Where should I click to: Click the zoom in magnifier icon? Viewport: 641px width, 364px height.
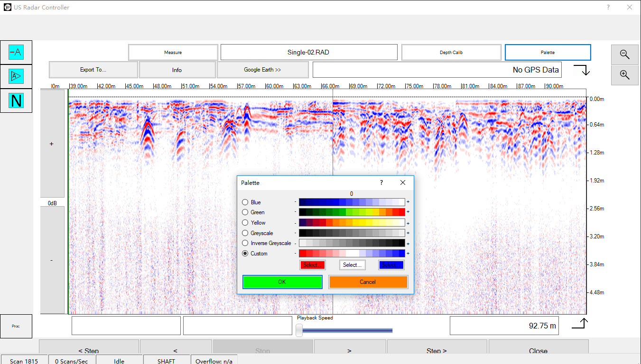pos(624,75)
